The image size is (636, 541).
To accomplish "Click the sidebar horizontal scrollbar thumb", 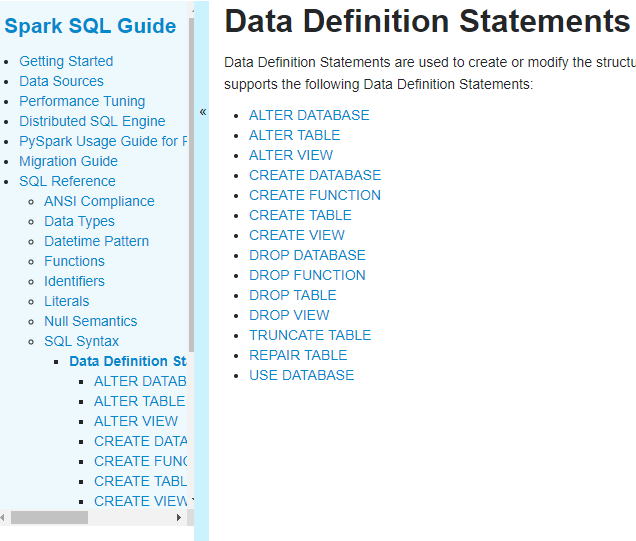I will pos(50,517).
